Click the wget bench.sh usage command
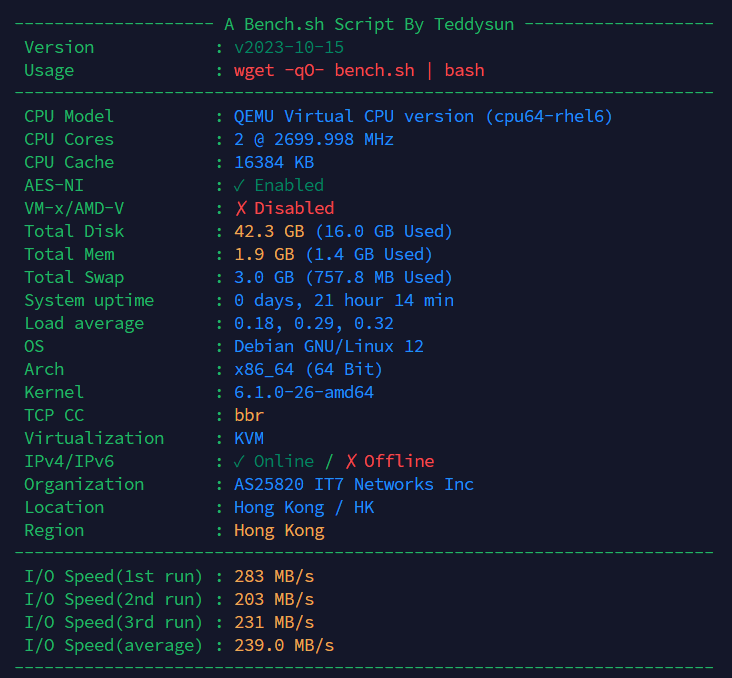The width and height of the screenshot is (732, 678). [x=358, y=70]
